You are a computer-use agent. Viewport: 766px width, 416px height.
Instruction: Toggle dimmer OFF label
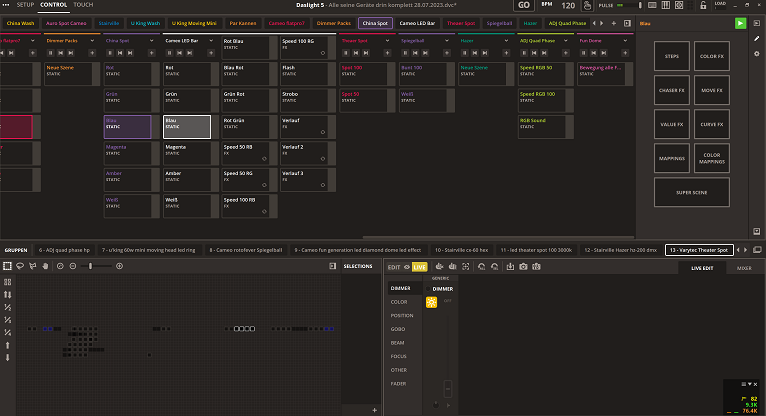[447, 301]
